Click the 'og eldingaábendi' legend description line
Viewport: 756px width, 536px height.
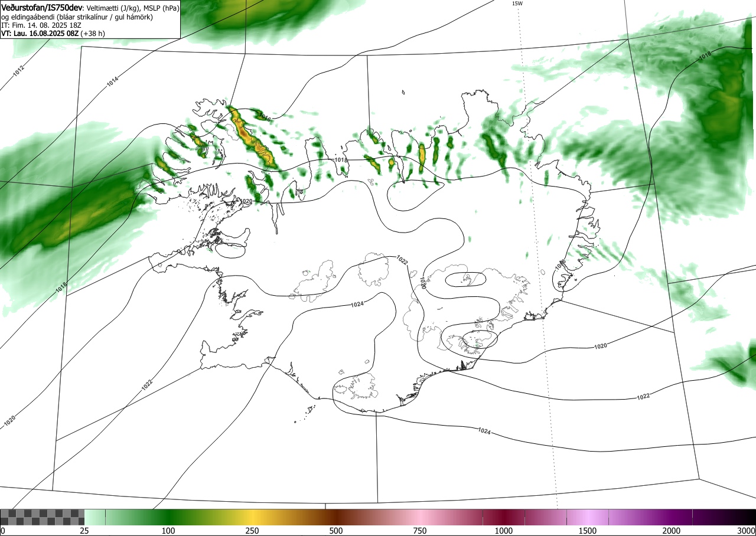coord(77,17)
